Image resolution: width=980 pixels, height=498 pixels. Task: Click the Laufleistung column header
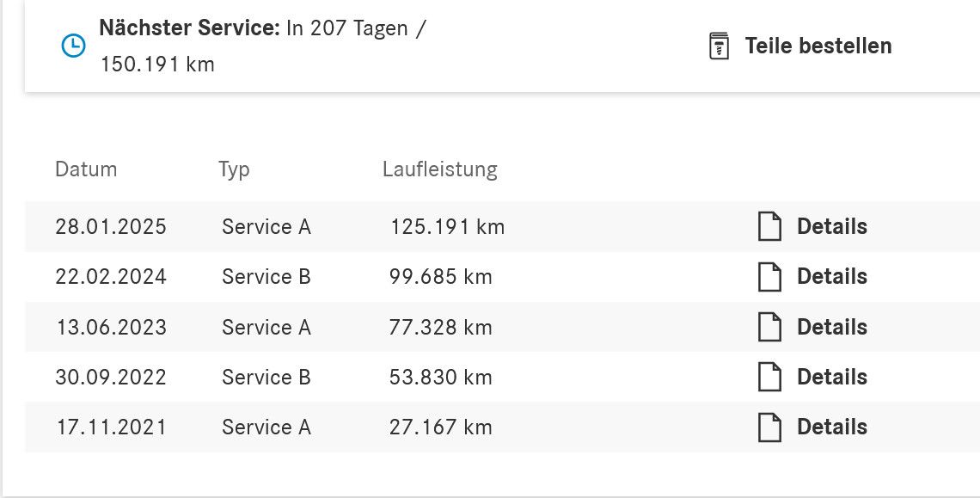click(440, 169)
